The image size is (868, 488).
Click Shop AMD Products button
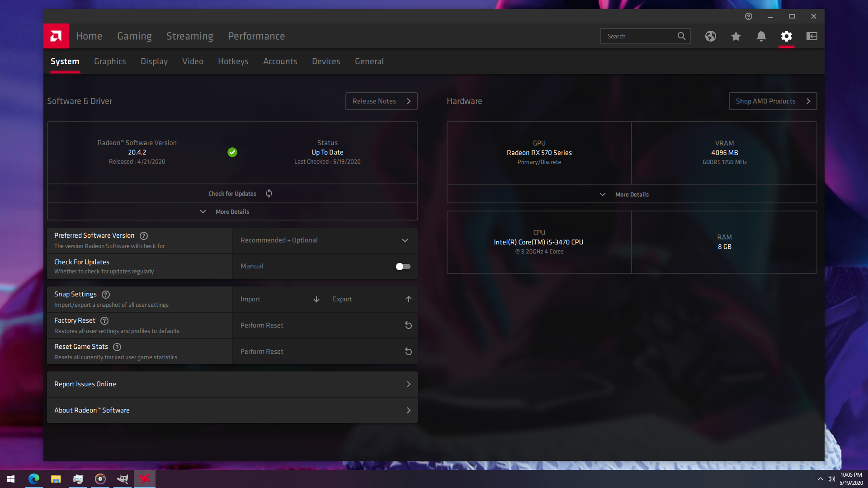pyautogui.click(x=773, y=101)
